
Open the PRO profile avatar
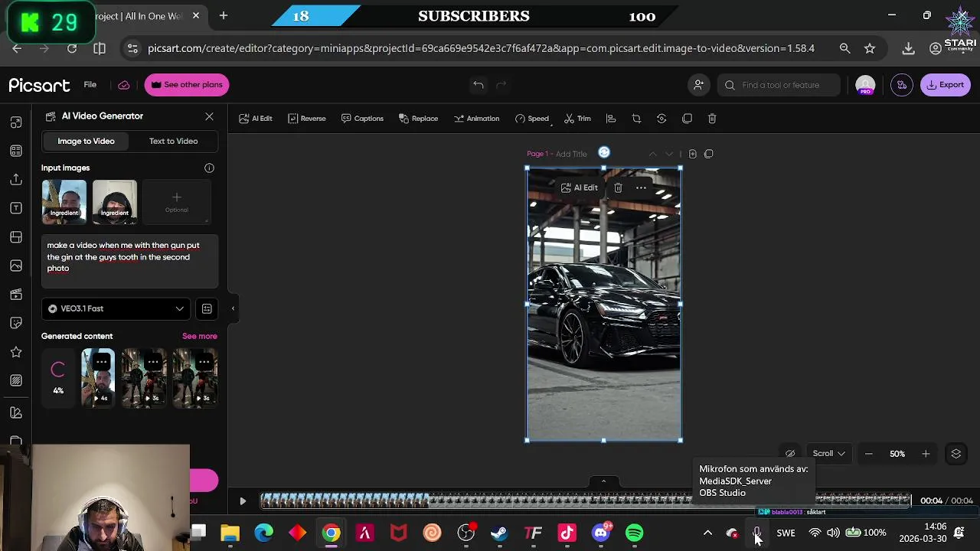[x=865, y=86]
